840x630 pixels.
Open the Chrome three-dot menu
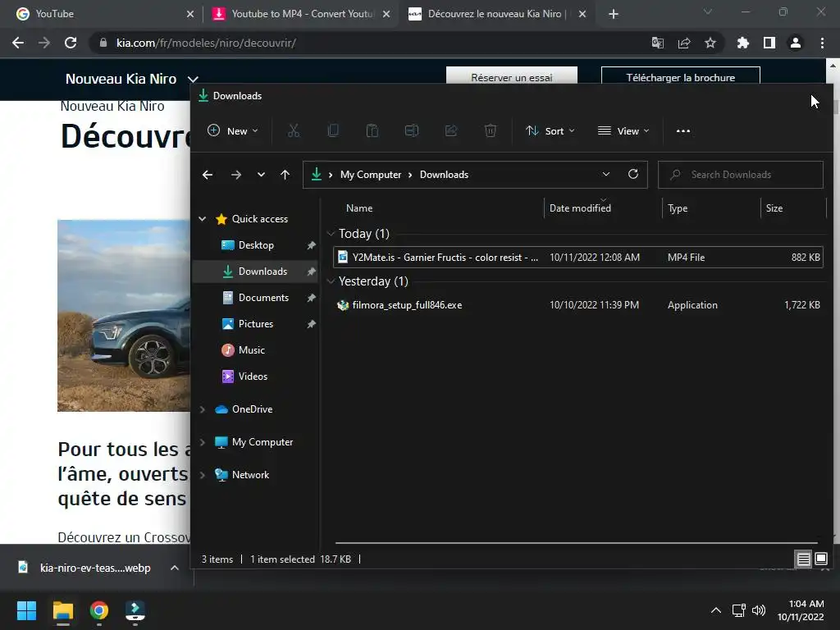pyautogui.click(x=822, y=43)
